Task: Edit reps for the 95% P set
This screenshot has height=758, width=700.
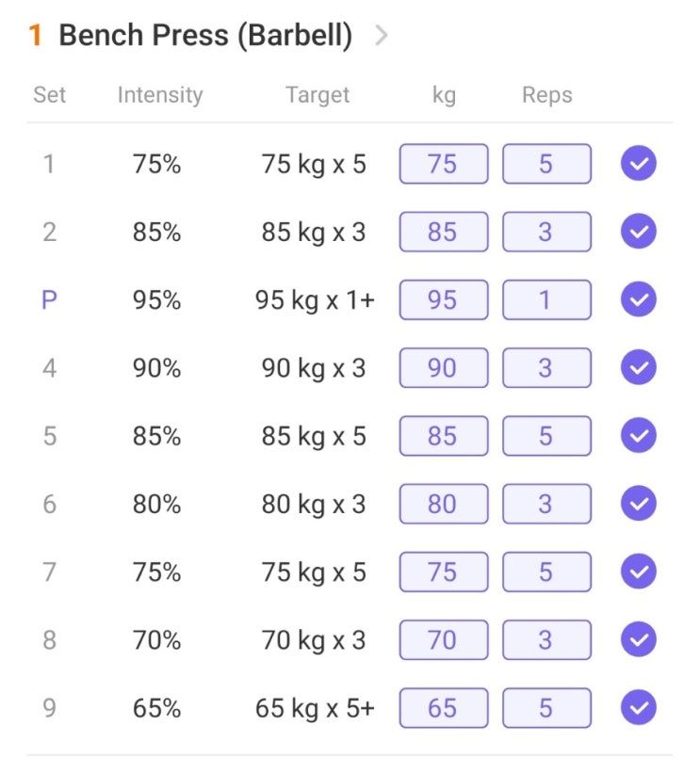Action: [x=546, y=300]
